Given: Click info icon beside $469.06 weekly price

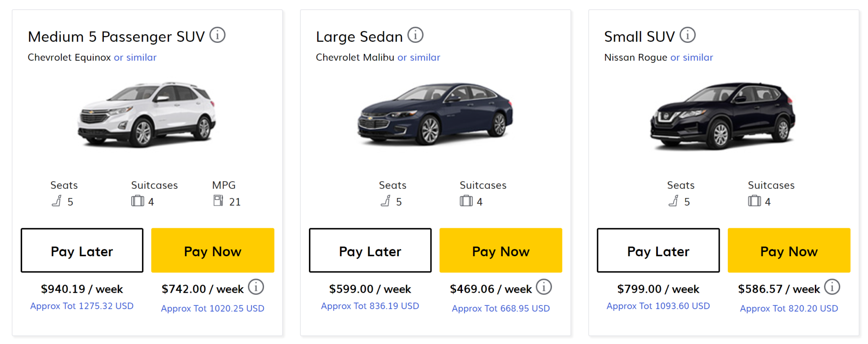Looking at the screenshot, I should tap(545, 287).
